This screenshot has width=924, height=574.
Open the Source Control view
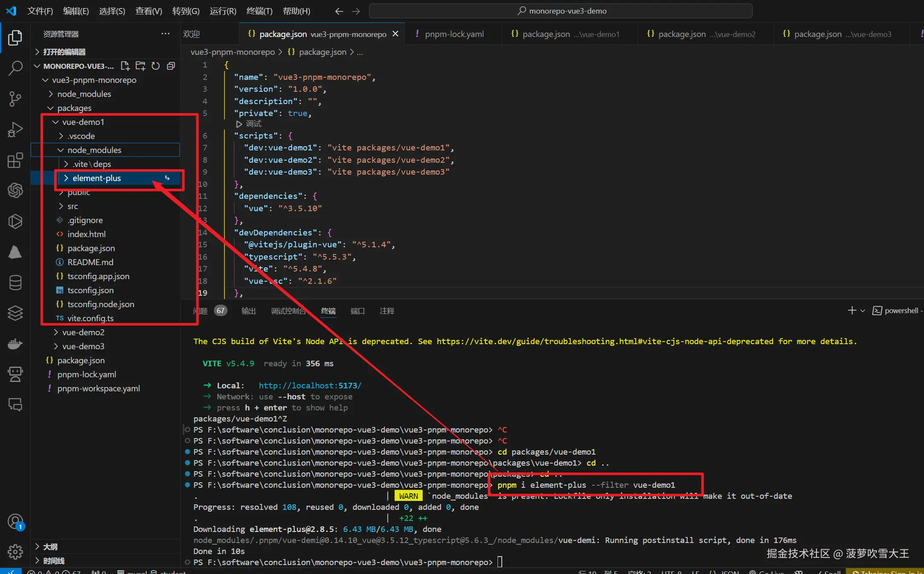click(x=15, y=99)
